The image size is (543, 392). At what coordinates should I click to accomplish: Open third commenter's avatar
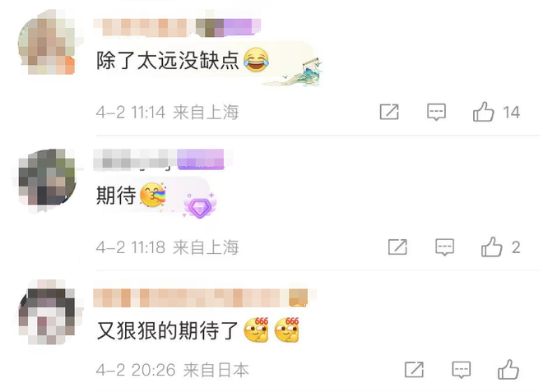[46, 312]
